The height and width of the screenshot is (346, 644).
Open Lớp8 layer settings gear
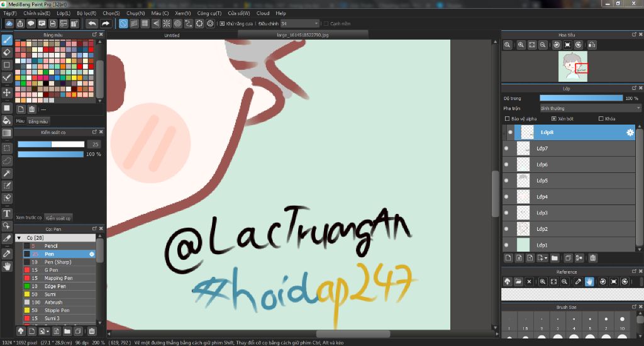(x=630, y=132)
